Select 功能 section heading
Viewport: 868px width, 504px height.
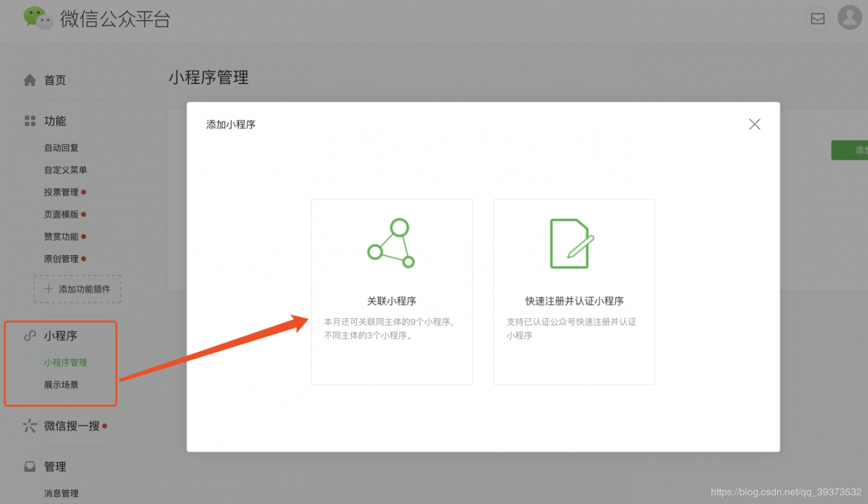pos(55,121)
